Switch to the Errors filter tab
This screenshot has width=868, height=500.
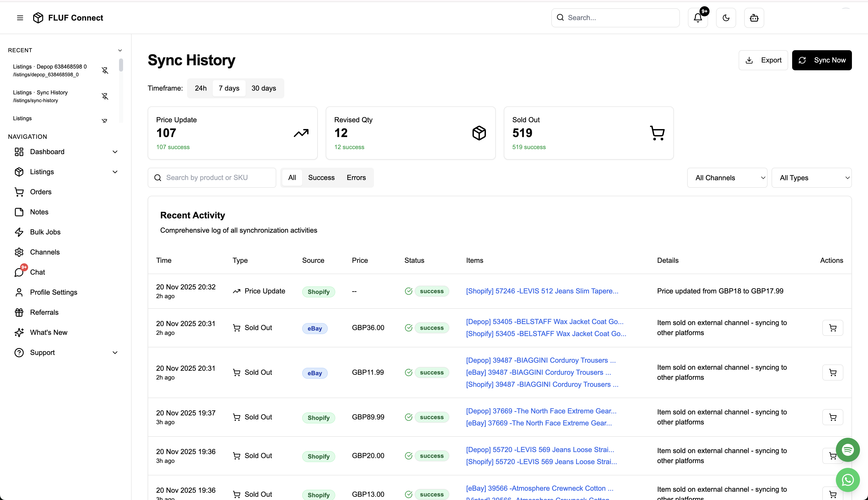(x=356, y=177)
